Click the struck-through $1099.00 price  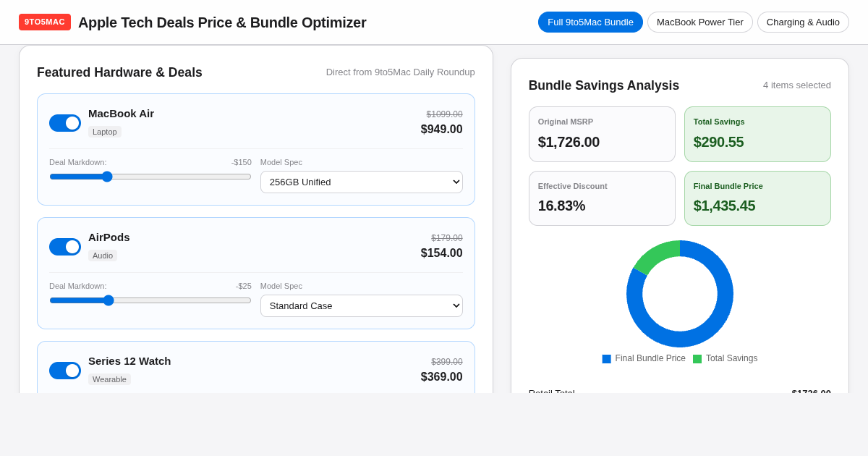(445, 114)
